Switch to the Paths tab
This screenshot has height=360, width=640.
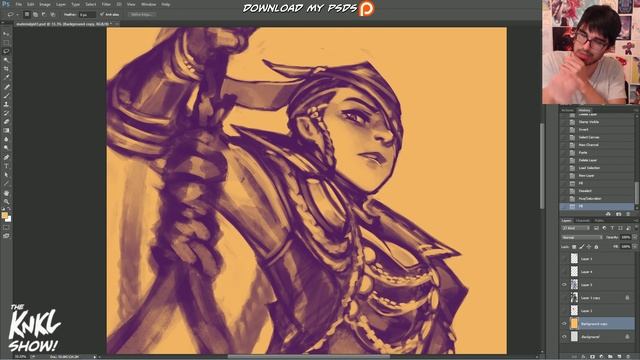(x=599, y=221)
